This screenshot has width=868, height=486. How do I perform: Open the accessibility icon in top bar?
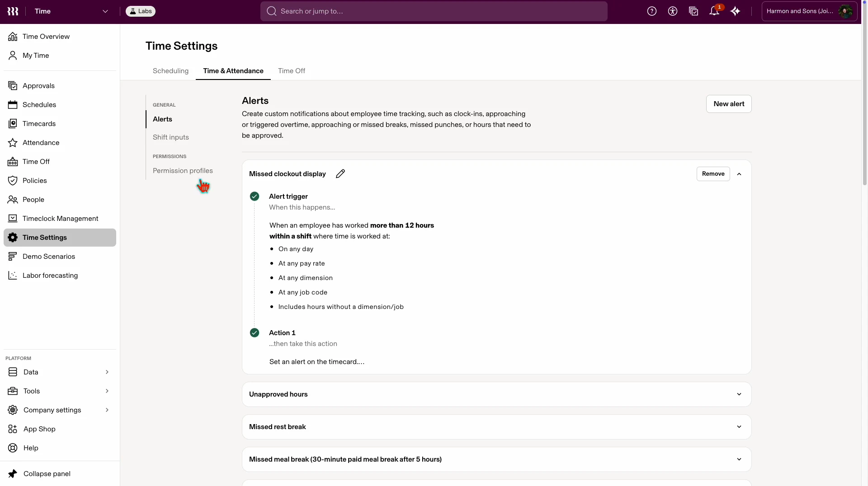pyautogui.click(x=672, y=11)
